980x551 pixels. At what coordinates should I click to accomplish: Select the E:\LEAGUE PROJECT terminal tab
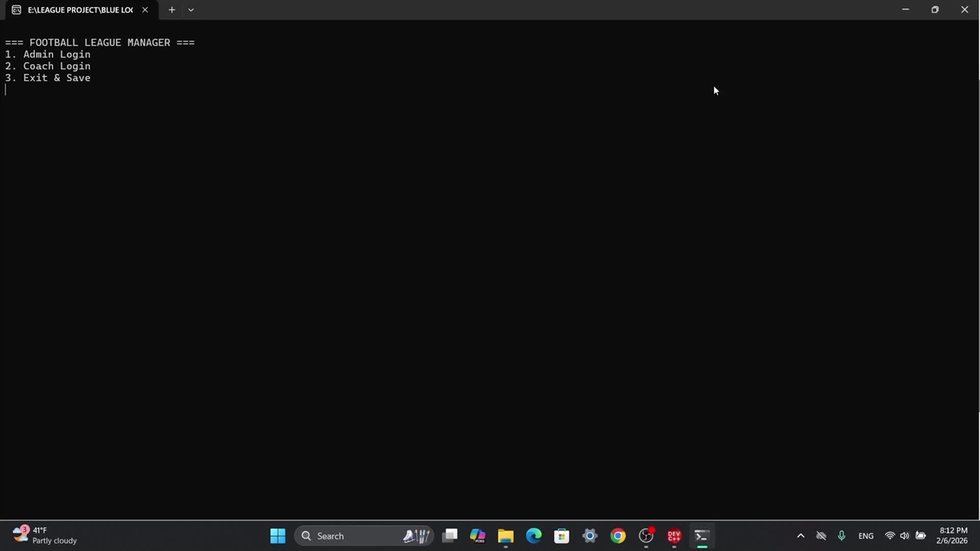coord(77,10)
